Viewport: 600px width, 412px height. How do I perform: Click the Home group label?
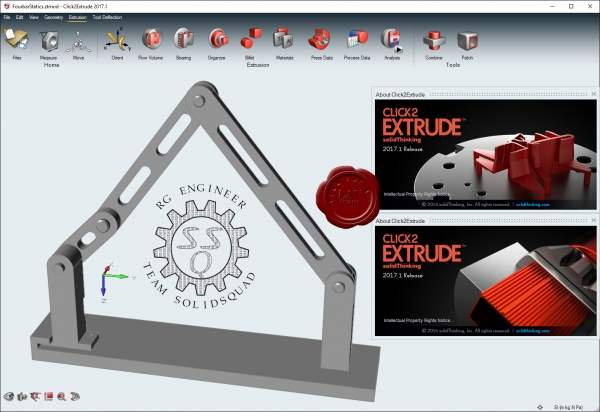click(x=51, y=65)
